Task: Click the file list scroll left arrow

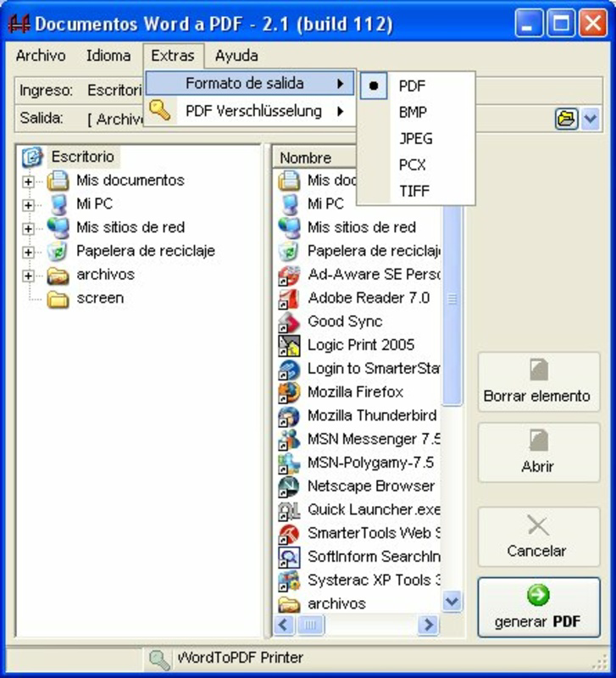Action: [x=284, y=625]
